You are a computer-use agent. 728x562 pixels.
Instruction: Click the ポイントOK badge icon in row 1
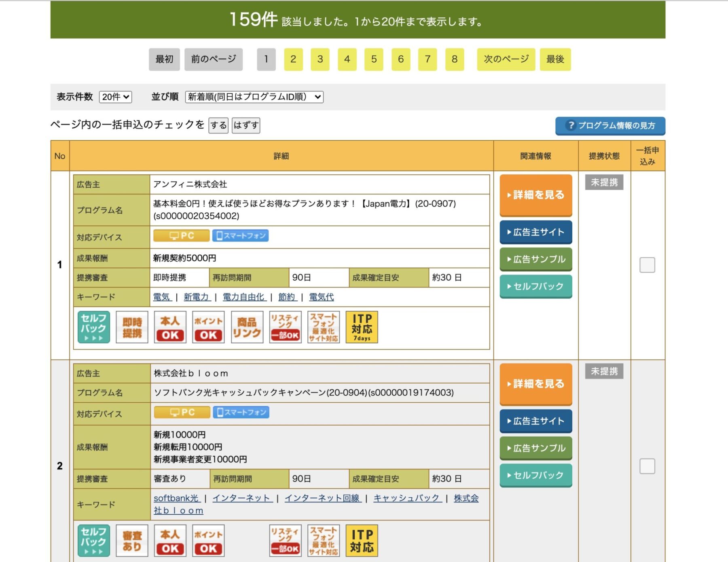208,327
